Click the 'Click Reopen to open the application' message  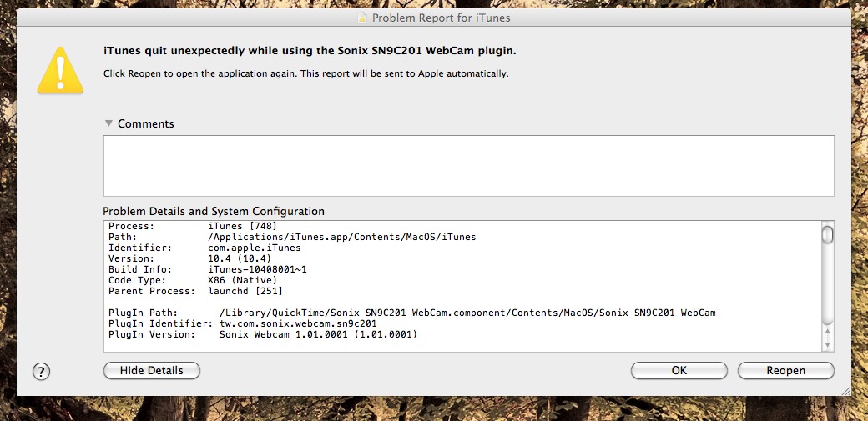(x=305, y=73)
